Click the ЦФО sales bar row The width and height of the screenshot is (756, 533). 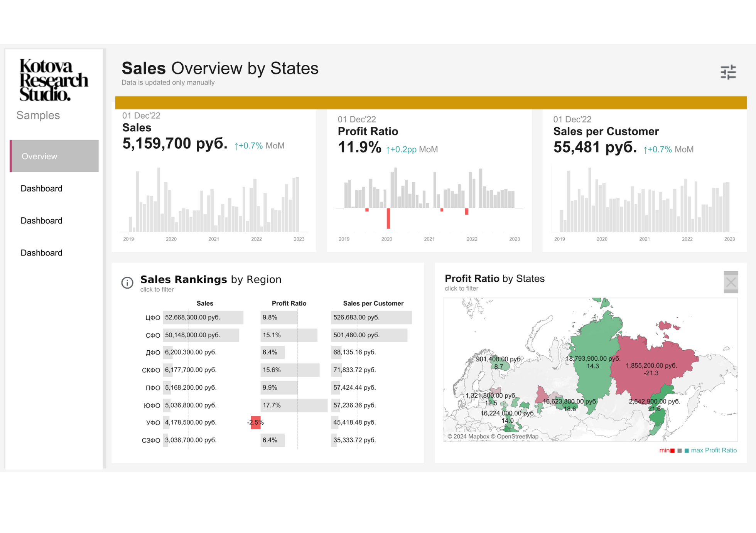click(203, 318)
